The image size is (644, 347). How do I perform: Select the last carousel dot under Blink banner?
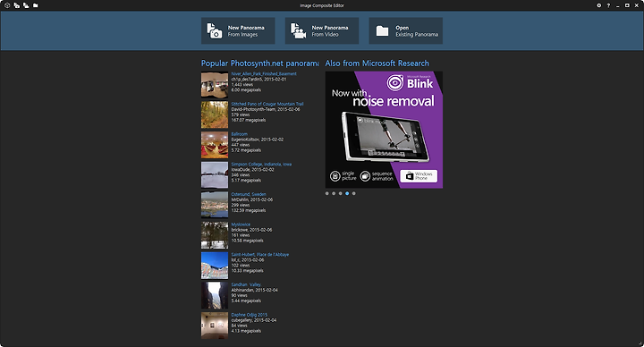pos(353,193)
